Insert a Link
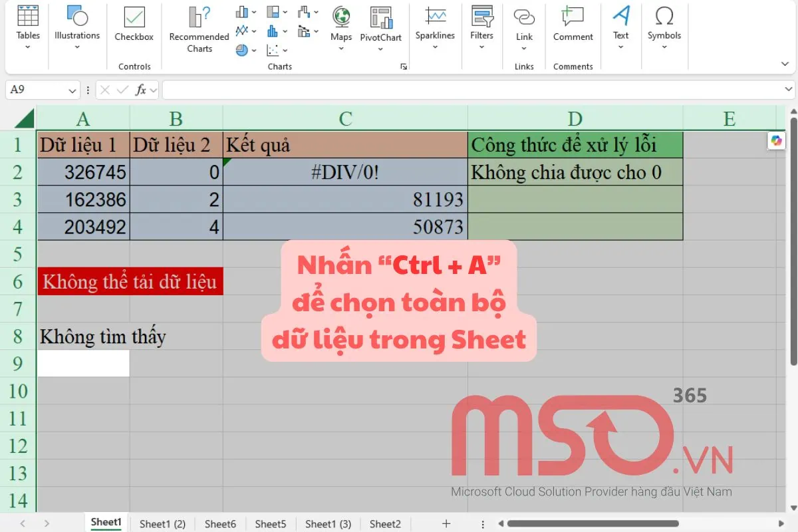This screenshot has height=532, width=798. [524, 27]
